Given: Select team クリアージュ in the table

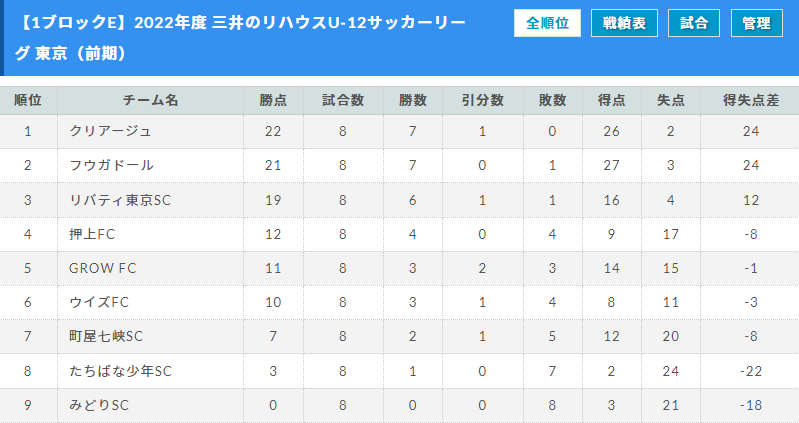Looking at the screenshot, I should (110, 131).
